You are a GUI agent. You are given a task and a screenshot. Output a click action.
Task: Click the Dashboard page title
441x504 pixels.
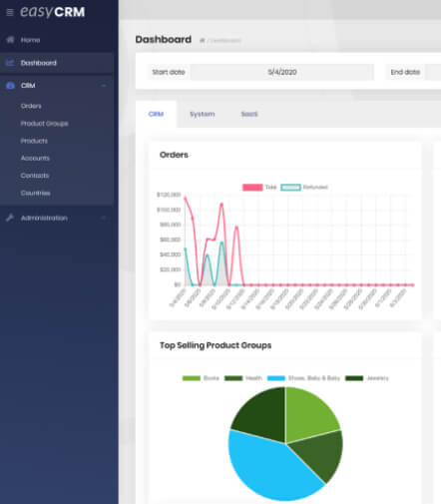(x=164, y=39)
